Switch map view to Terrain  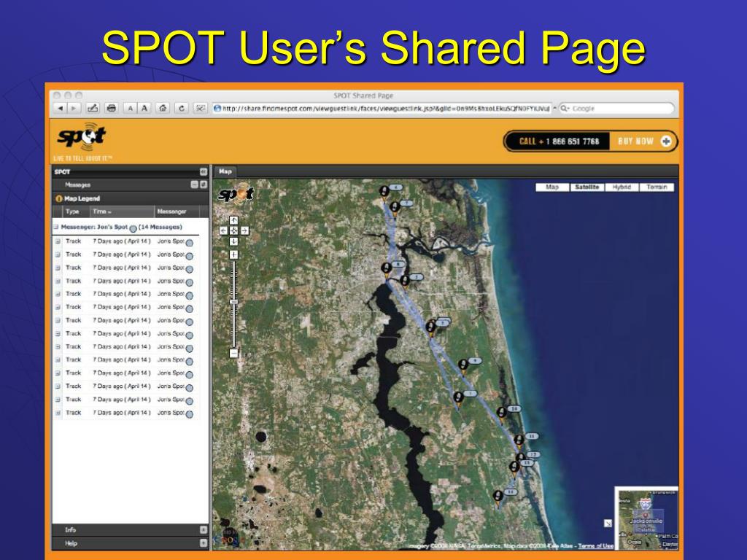[657, 187]
